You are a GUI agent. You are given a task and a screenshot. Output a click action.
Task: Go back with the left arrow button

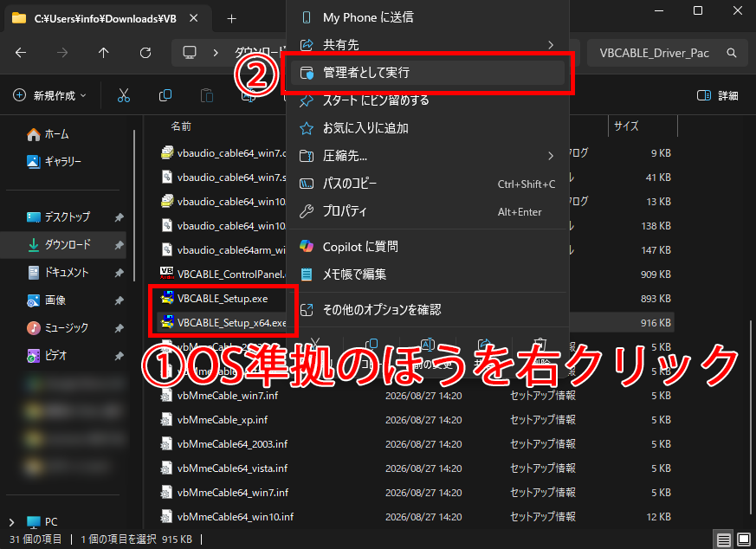pyautogui.click(x=21, y=53)
